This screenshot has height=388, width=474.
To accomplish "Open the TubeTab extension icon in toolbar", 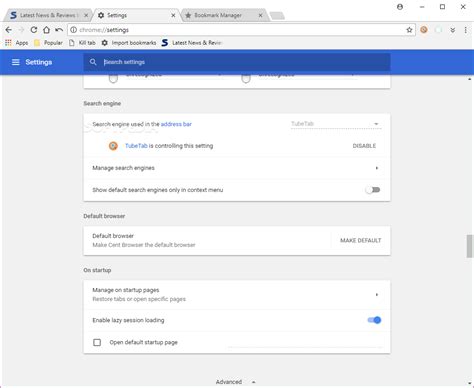I will (424, 30).
